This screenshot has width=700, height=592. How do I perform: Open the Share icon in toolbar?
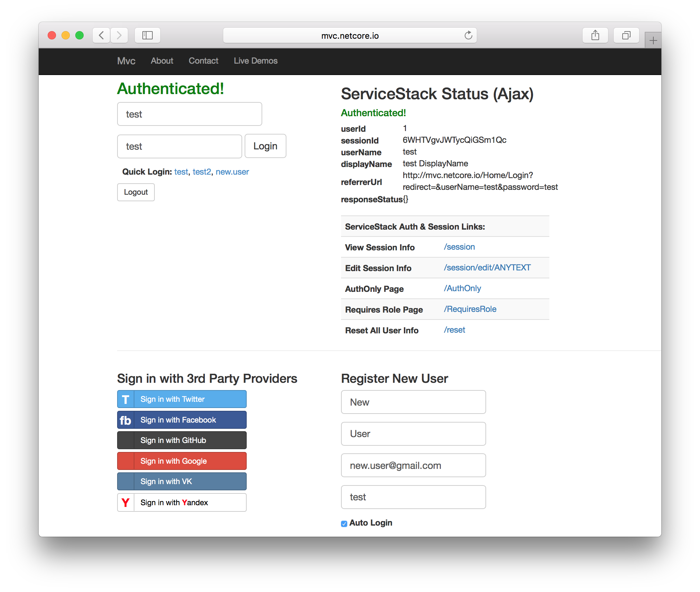coord(595,35)
